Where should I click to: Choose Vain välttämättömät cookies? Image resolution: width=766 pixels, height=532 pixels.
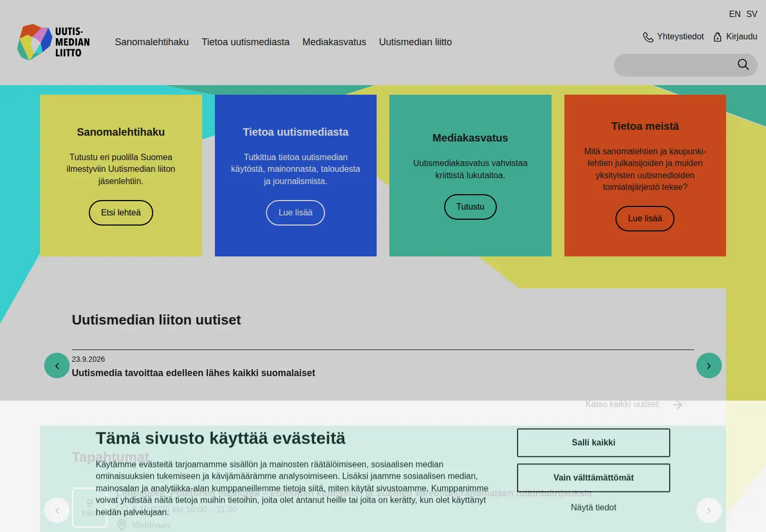594,478
